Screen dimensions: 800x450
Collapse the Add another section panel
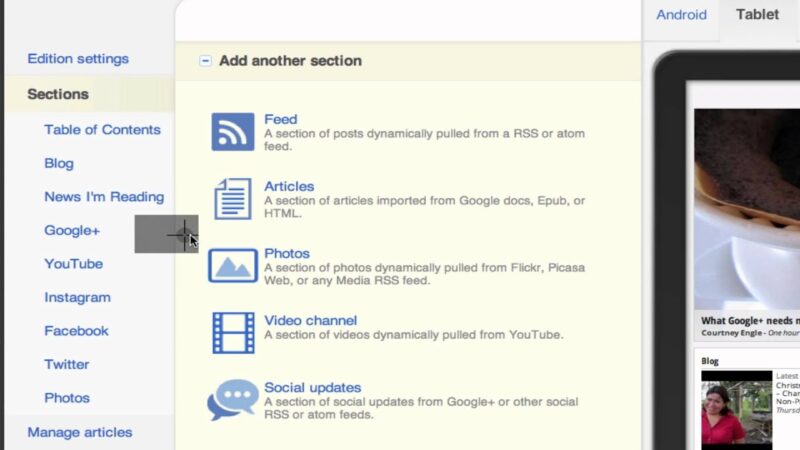click(205, 61)
